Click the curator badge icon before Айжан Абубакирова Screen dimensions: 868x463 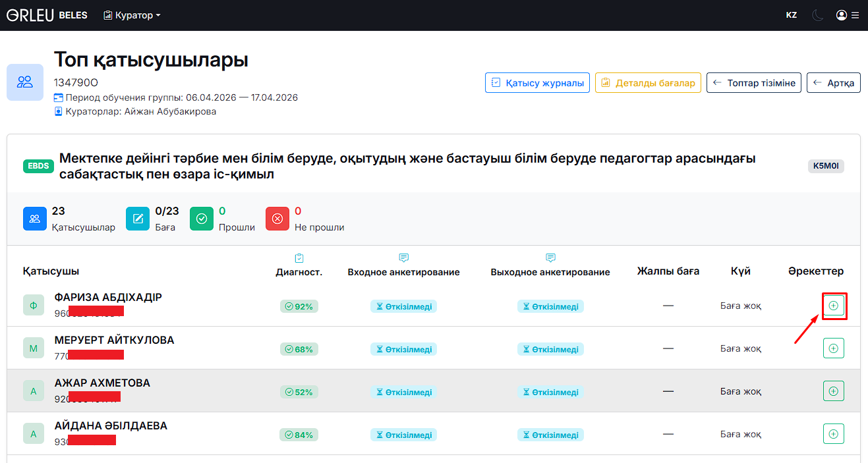pyautogui.click(x=59, y=111)
